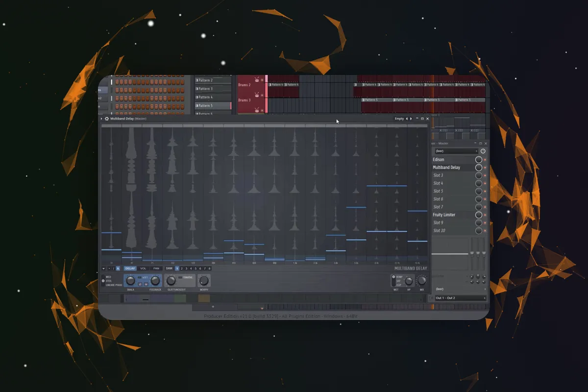Toggle the small y button under SKALA
The image size is (588, 392).
point(140,284)
